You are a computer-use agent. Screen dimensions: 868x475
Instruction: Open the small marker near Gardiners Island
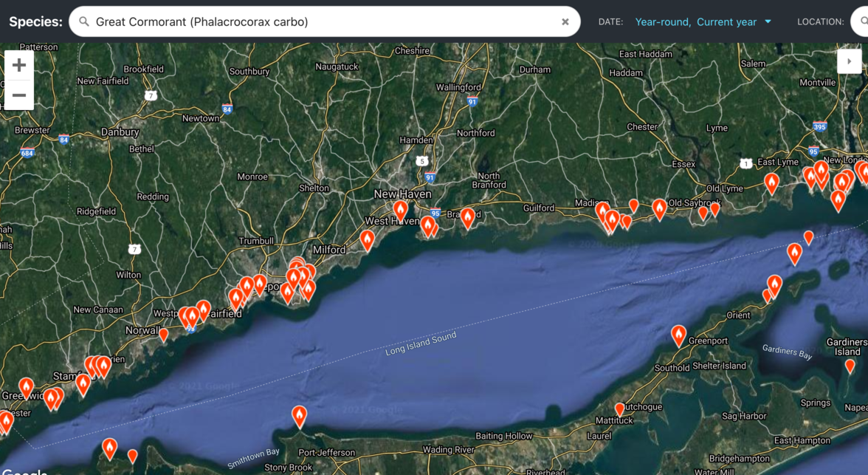coord(850,366)
